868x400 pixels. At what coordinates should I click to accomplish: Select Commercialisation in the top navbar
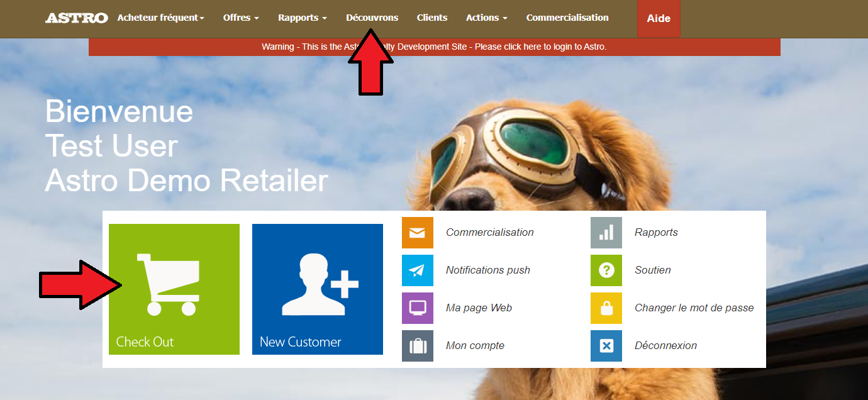click(x=567, y=18)
